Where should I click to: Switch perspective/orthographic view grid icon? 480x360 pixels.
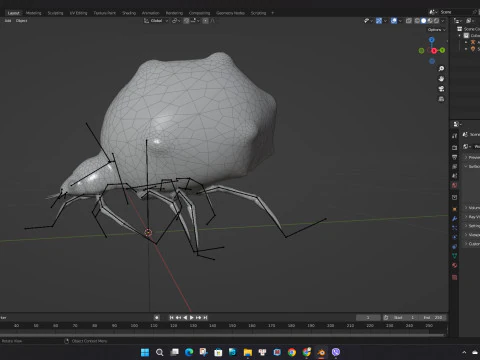click(x=441, y=99)
